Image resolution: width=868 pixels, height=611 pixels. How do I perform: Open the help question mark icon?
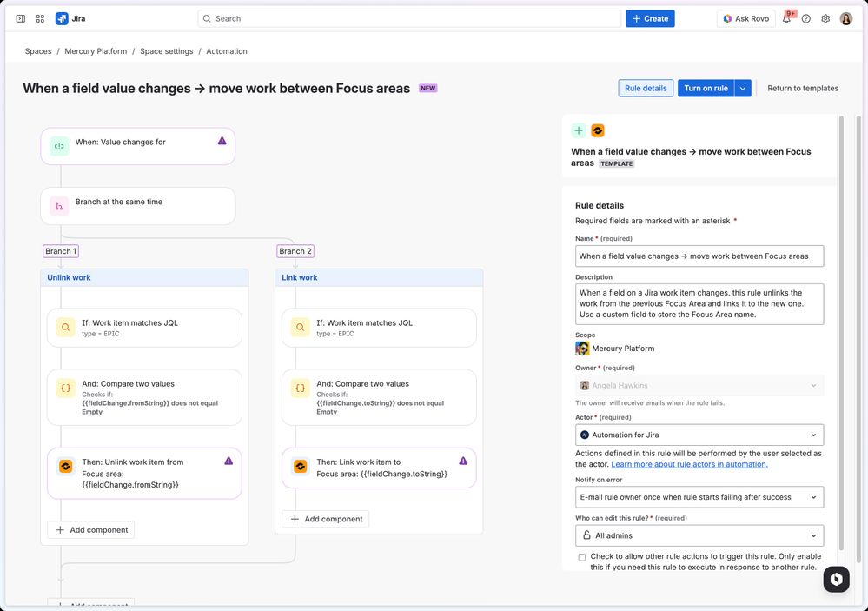tap(806, 18)
